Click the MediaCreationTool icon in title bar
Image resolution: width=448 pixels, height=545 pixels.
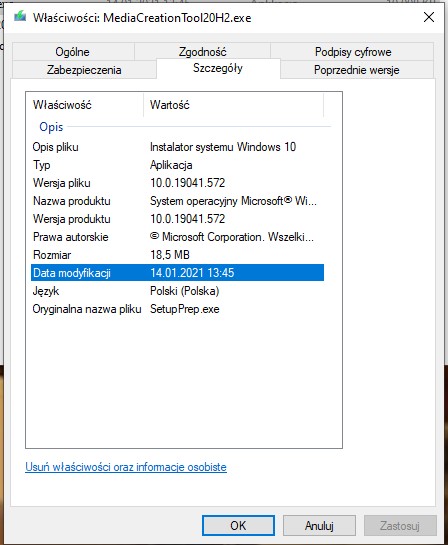20,16
